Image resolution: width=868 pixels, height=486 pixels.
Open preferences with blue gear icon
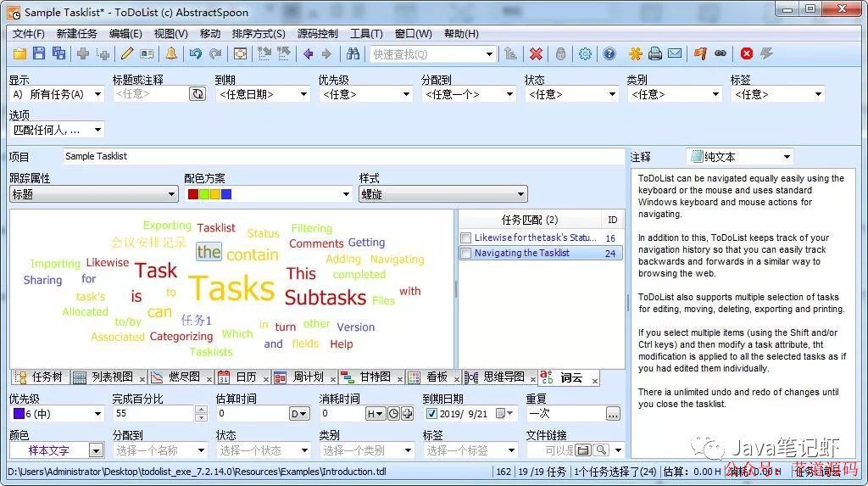585,53
